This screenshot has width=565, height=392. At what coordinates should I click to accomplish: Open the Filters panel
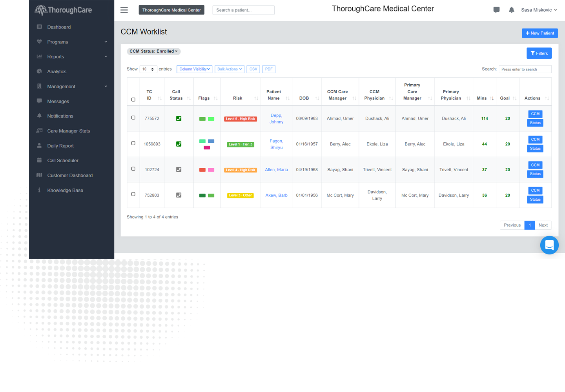tap(539, 53)
